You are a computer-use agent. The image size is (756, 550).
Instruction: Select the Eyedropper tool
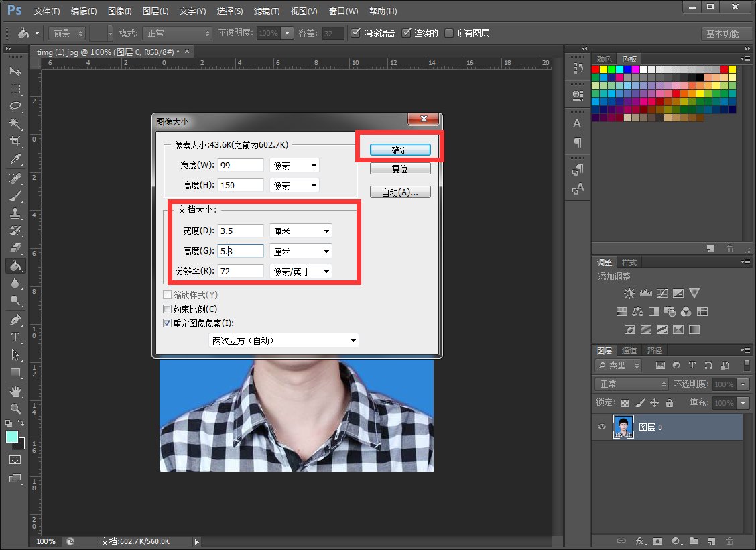(x=15, y=159)
